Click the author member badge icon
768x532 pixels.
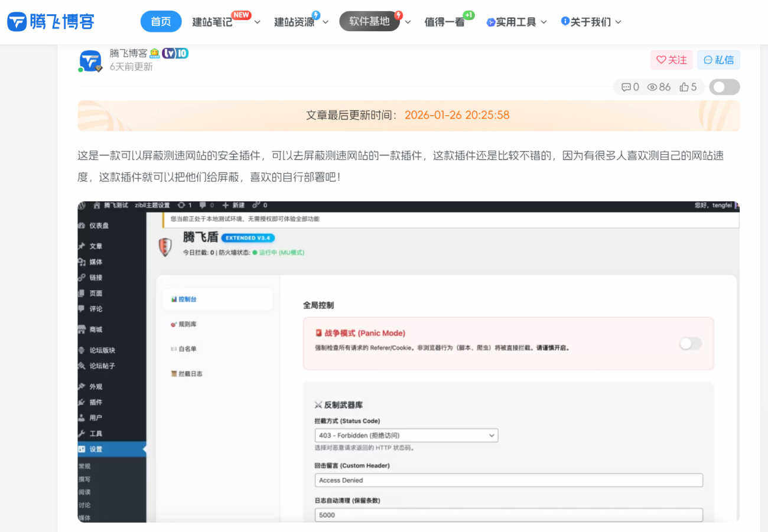coord(154,53)
